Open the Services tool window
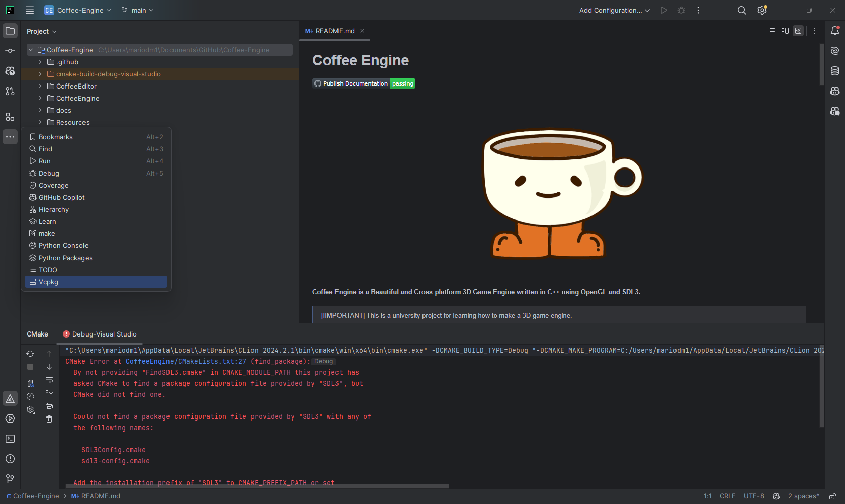 pyautogui.click(x=10, y=418)
